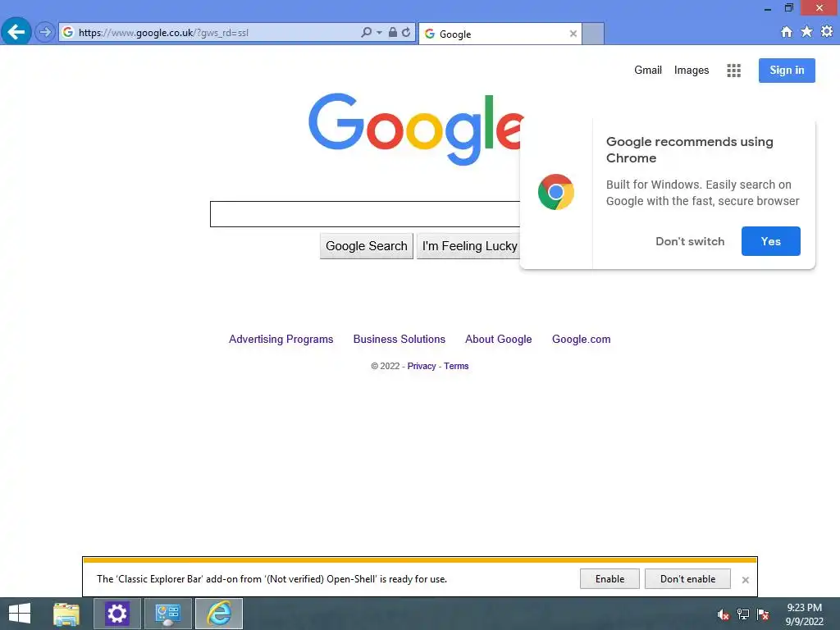Click the forward navigation arrow

(45, 32)
